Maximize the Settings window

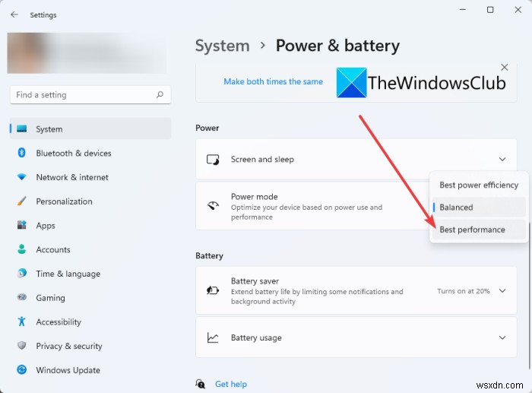tap(490, 10)
